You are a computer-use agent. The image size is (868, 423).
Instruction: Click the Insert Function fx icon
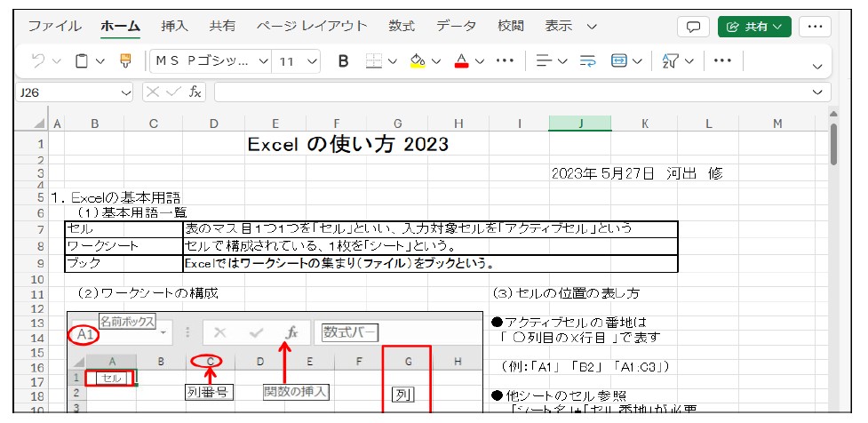tap(195, 92)
